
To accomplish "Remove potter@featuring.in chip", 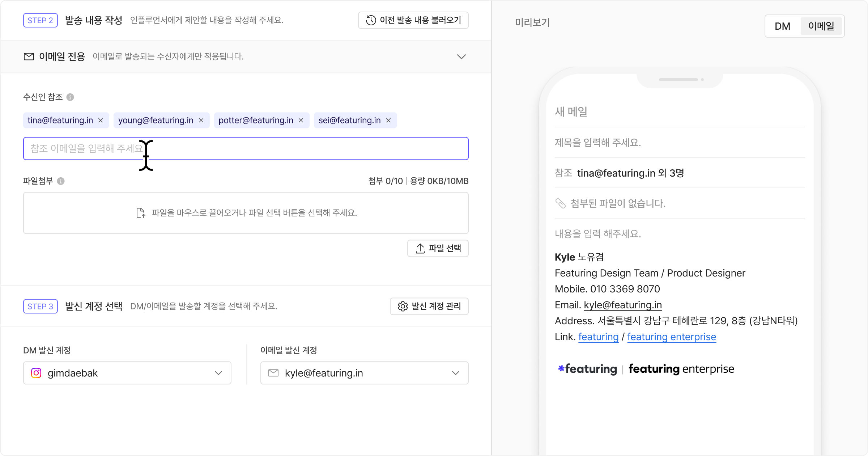I will point(301,120).
